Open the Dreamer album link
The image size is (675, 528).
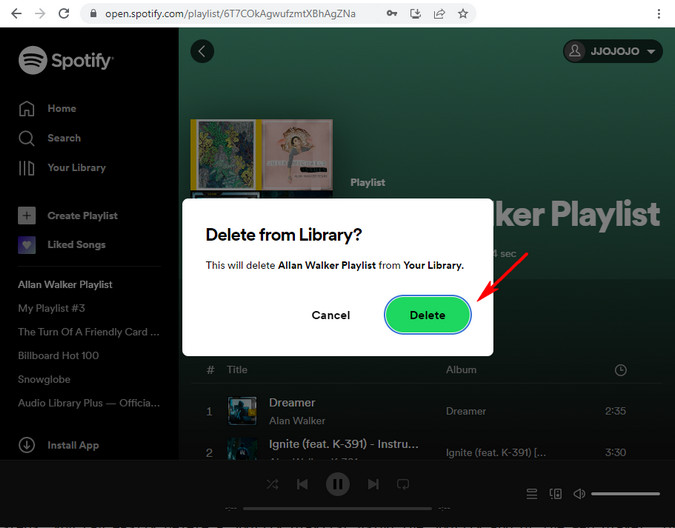click(x=466, y=411)
